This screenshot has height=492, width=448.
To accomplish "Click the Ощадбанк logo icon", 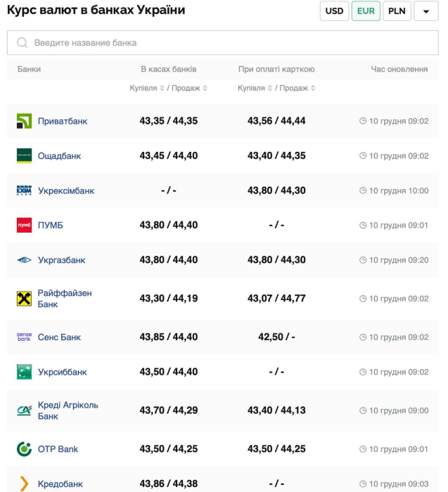I will [24, 156].
